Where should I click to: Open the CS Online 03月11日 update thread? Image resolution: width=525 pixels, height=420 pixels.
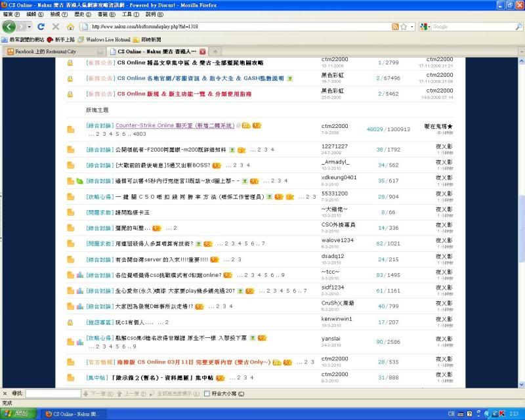pos(194,362)
